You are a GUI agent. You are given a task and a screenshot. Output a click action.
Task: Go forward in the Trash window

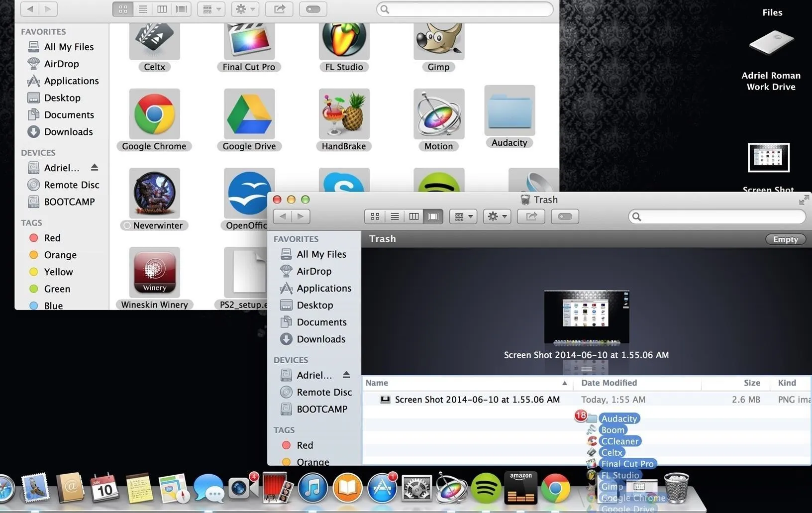pos(301,216)
